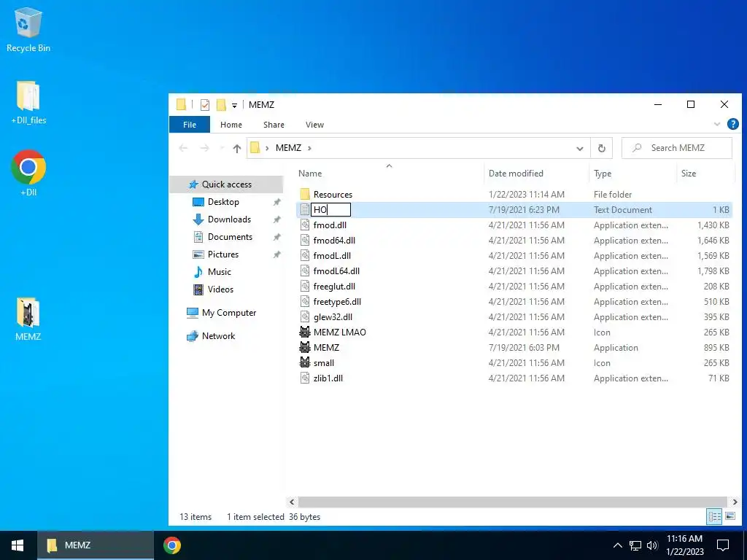Expand the chevron after MEMZ breadcrumb
The image size is (747, 560).
pos(309,148)
